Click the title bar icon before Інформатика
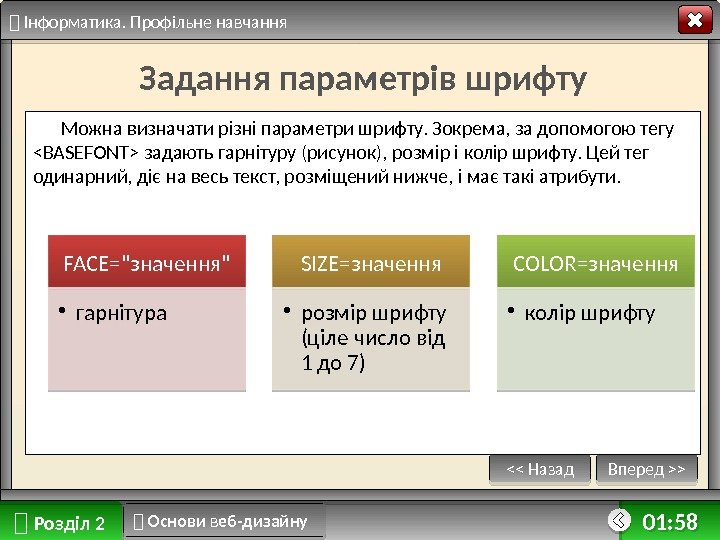720x540 pixels. 15,22
